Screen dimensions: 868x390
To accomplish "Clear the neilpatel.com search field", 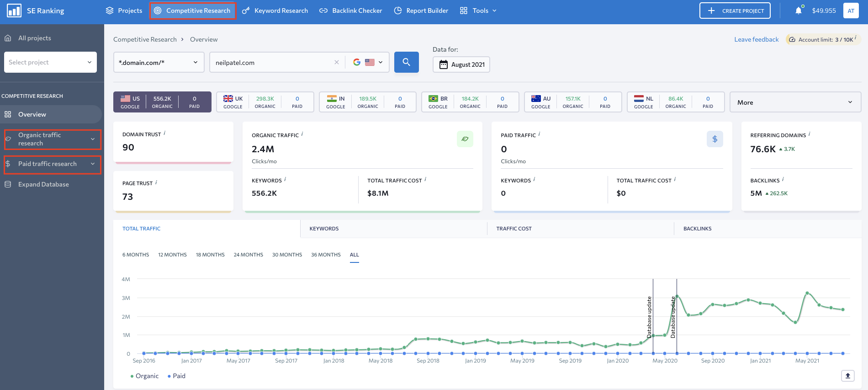I will (337, 62).
